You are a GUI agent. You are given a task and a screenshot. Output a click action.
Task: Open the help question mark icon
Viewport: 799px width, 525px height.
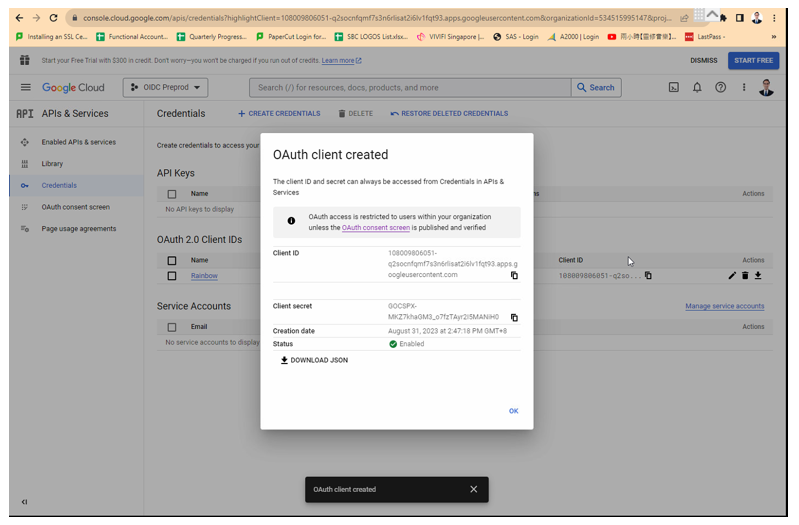pyautogui.click(x=720, y=87)
